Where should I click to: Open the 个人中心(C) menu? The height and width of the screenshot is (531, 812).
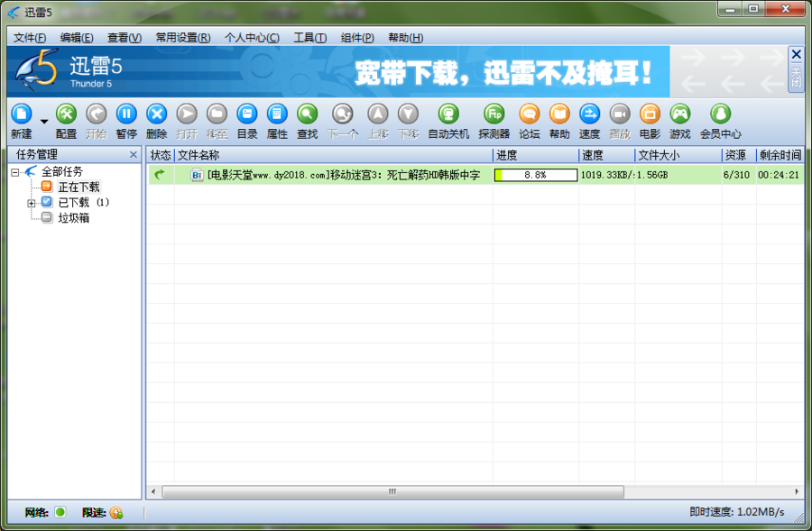[252, 38]
